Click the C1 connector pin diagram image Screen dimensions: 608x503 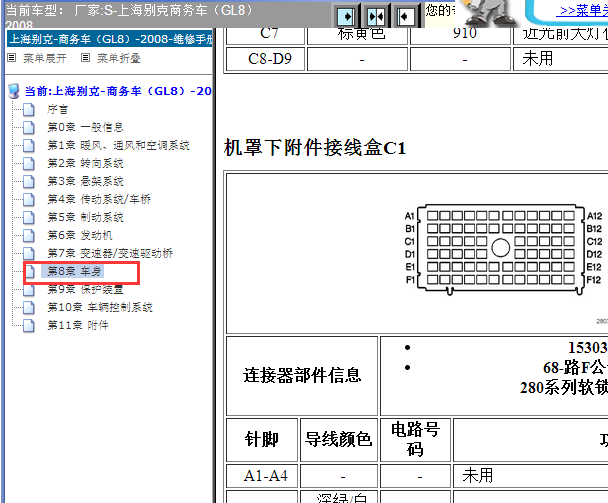tap(503, 248)
